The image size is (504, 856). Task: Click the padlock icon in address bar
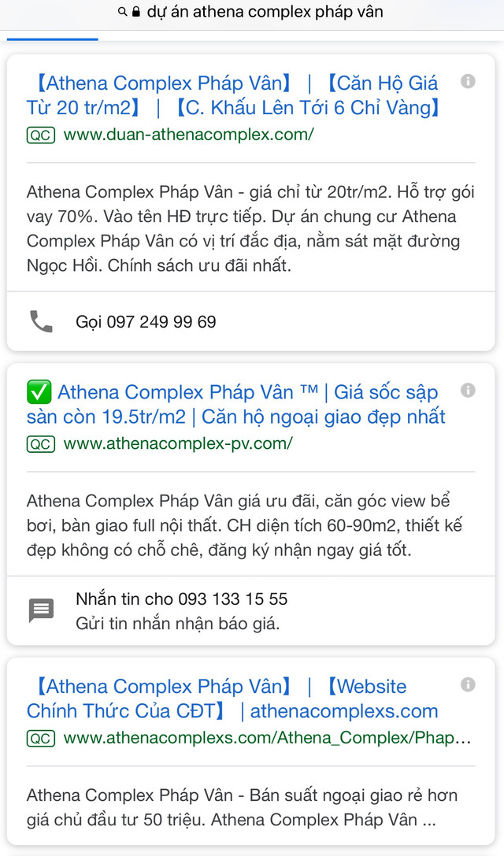tap(135, 12)
